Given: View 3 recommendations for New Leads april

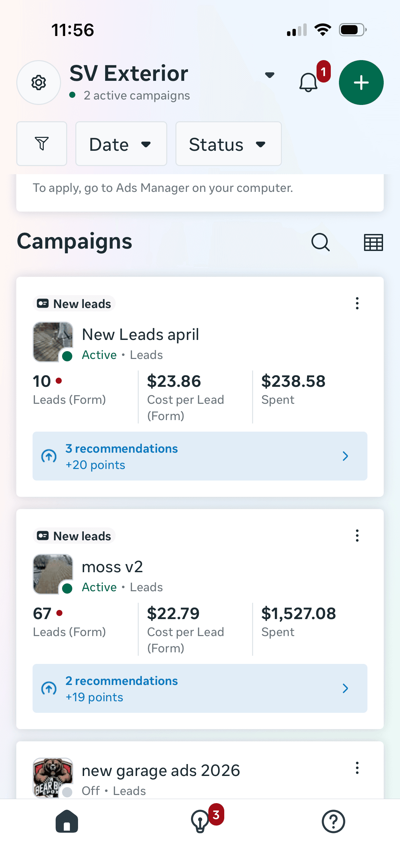Looking at the screenshot, I should pyautogui.click(x=200, y=456).
